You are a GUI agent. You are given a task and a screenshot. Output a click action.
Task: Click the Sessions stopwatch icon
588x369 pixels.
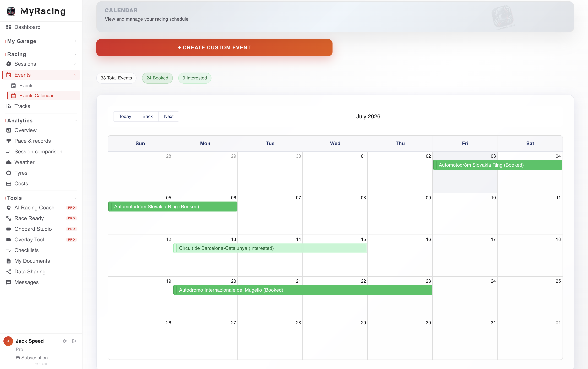9,64
